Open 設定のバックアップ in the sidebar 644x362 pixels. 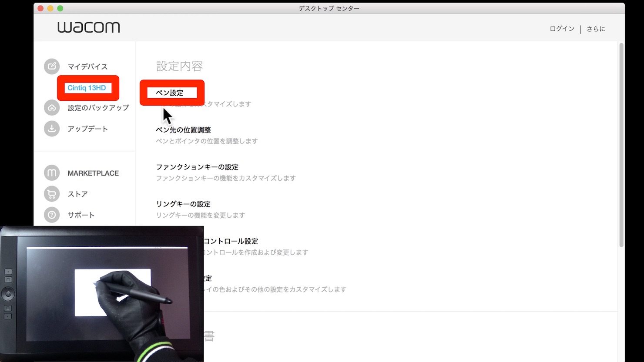98,108
